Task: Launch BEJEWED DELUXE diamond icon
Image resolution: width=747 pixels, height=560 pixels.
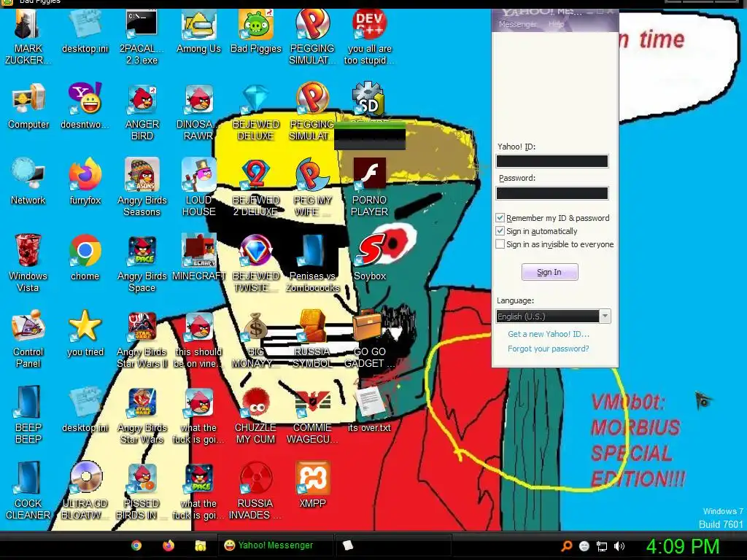Action: point(256,112)
